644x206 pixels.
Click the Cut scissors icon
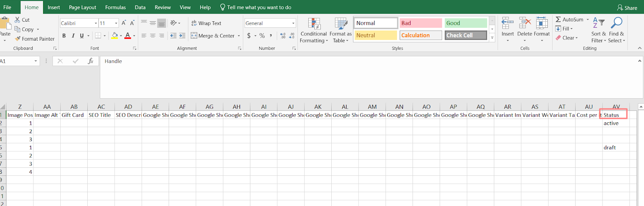(17, 20)
